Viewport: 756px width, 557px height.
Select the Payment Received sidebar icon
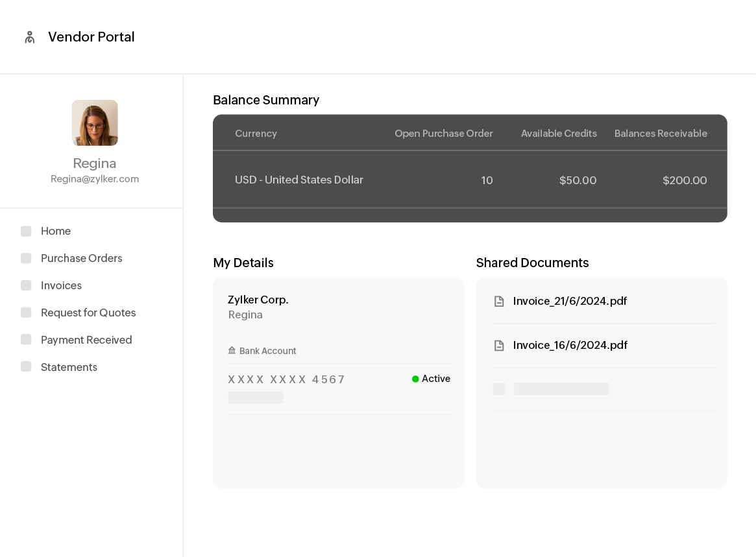pyautogui.click(x=26, y=339)
